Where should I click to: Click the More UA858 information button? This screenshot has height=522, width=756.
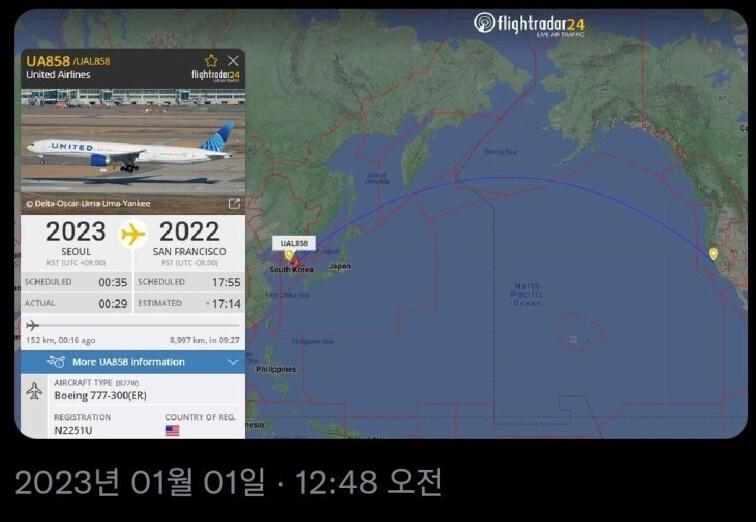133,362
